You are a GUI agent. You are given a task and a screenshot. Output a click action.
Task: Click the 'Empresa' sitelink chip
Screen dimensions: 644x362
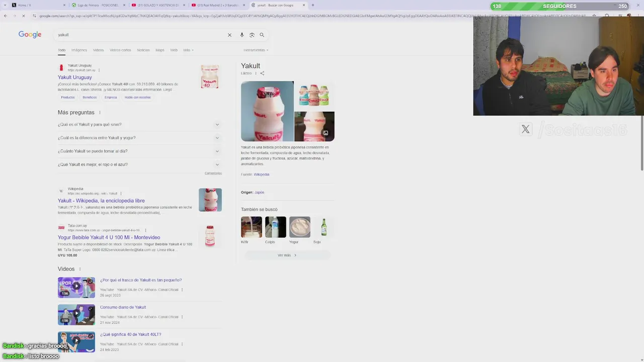coord(111,98)
